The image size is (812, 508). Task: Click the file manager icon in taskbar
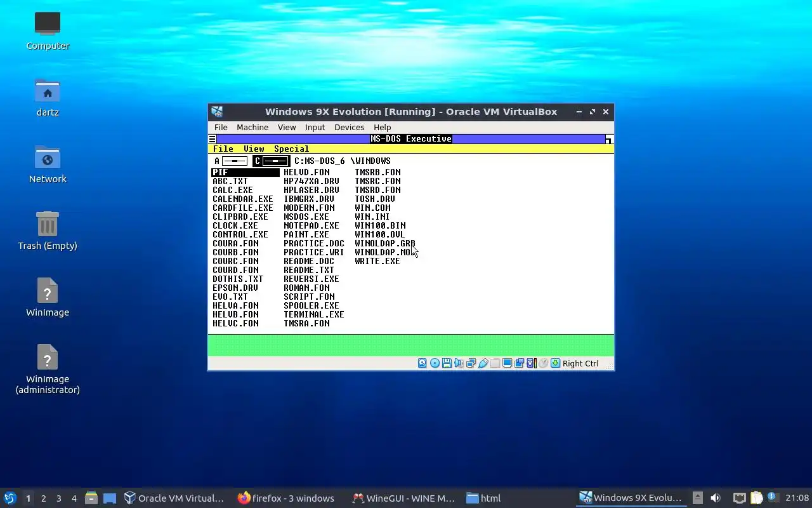click(x=91, y=498)
